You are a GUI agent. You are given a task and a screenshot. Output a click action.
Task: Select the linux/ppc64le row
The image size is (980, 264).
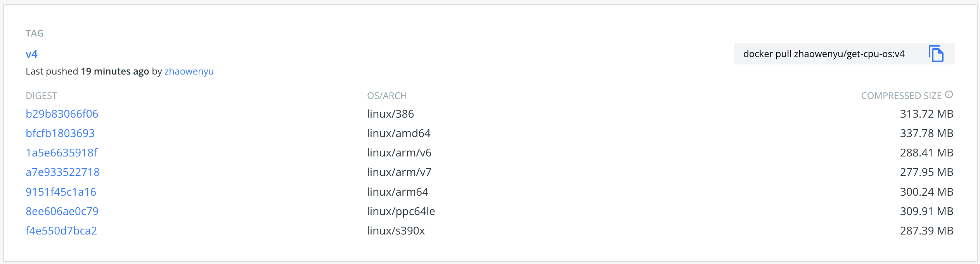(x=401, y=211)
